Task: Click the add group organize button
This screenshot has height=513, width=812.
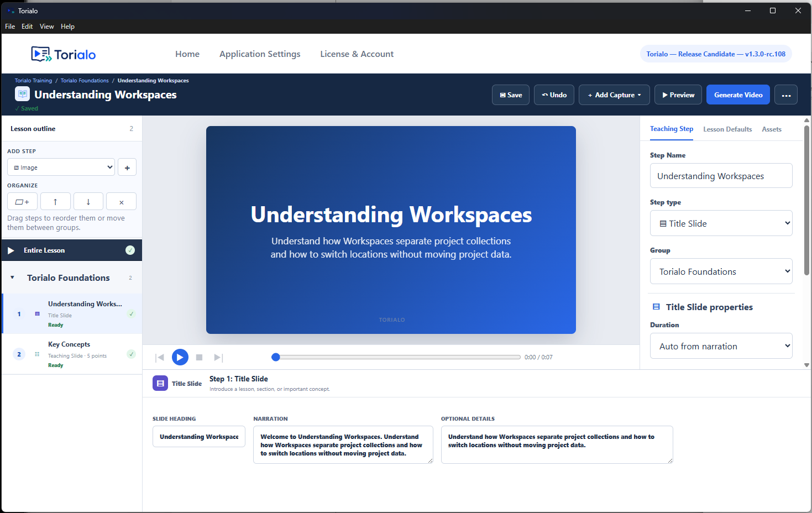Action: pos(22,202)
